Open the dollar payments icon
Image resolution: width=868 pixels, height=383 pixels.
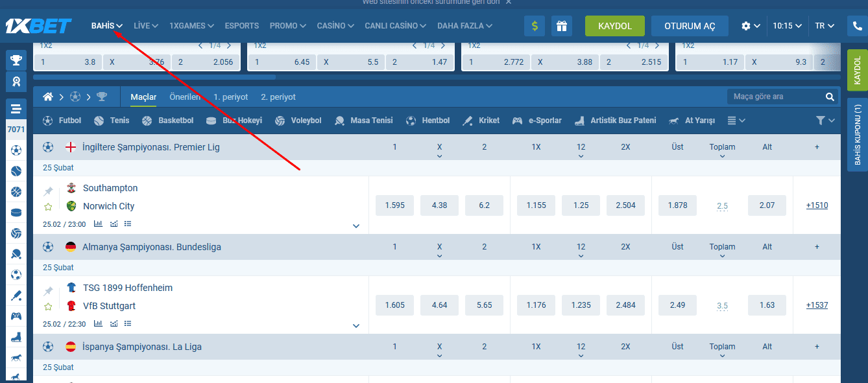[535, 26]
